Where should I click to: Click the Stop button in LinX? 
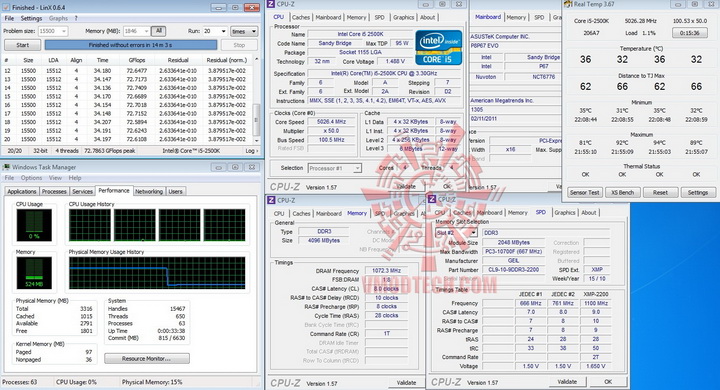239,45
